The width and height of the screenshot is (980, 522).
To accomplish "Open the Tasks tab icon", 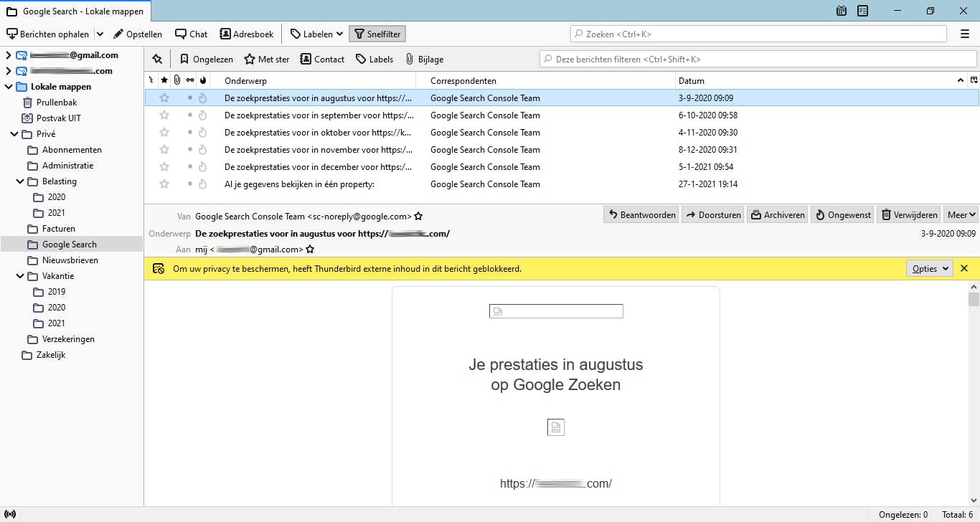I will (863, 11).
